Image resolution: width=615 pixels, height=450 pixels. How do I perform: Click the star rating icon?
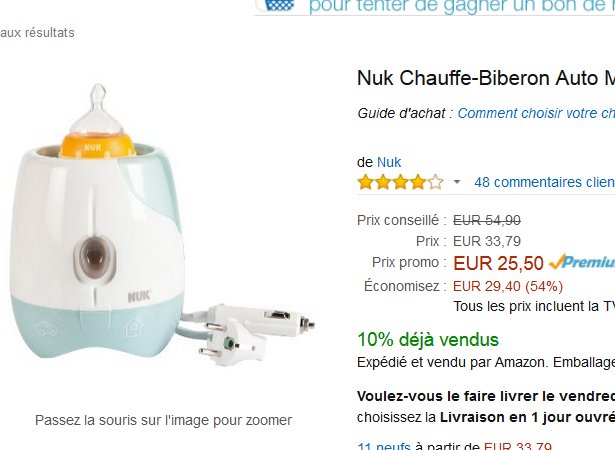click(x=400, y=182)
